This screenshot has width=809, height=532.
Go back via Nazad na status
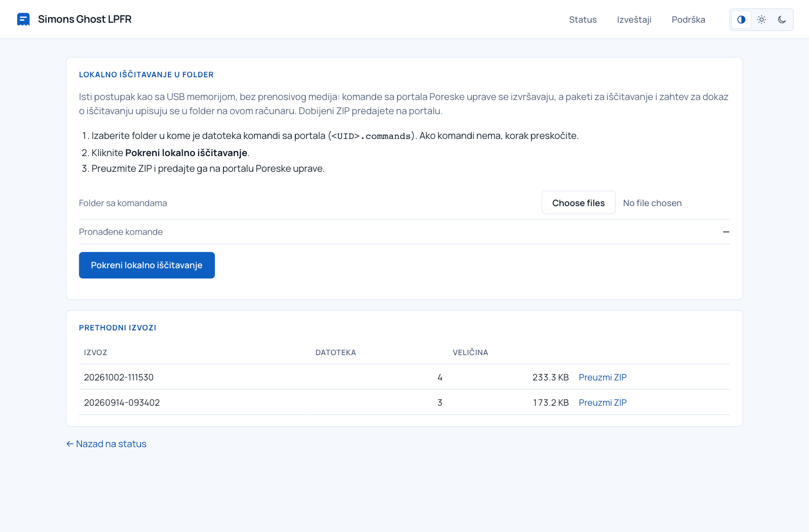point(106,444)
